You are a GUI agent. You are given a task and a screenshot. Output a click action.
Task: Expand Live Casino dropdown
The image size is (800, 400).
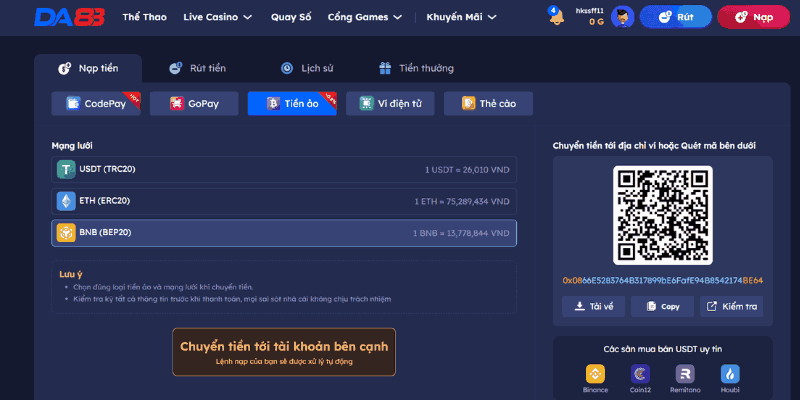tap(218, 17)
